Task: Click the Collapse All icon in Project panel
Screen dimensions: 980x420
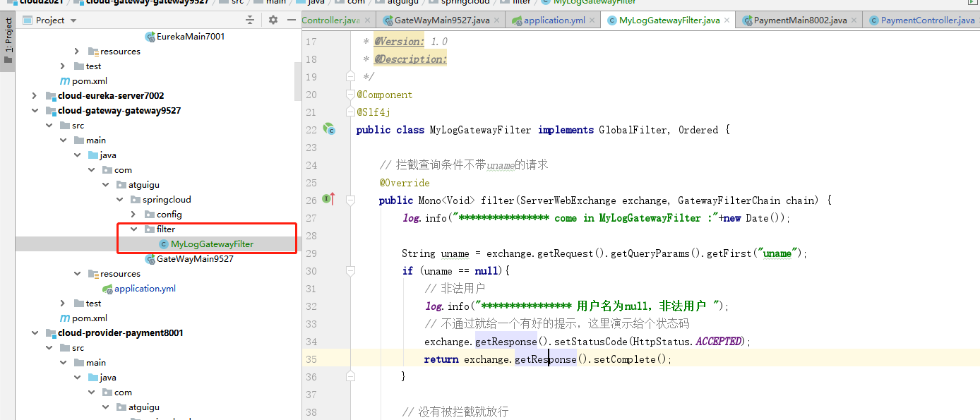Action: click(250, 20)
